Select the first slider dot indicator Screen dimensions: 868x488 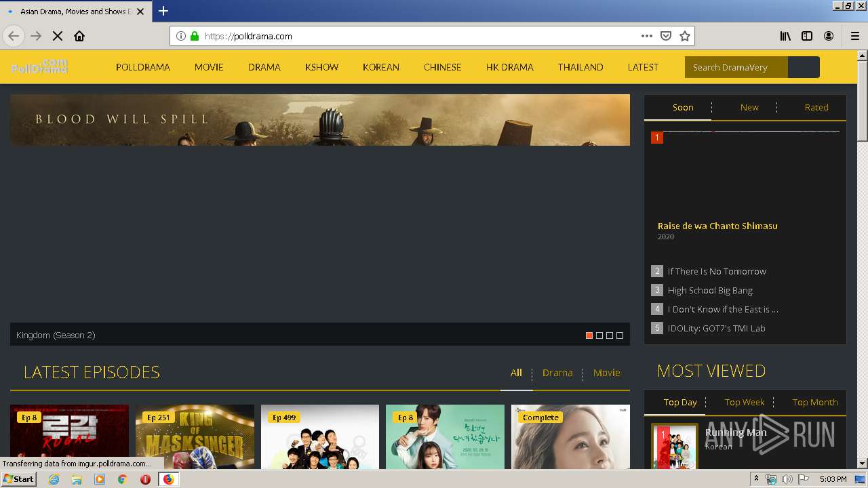coord(589,335)
